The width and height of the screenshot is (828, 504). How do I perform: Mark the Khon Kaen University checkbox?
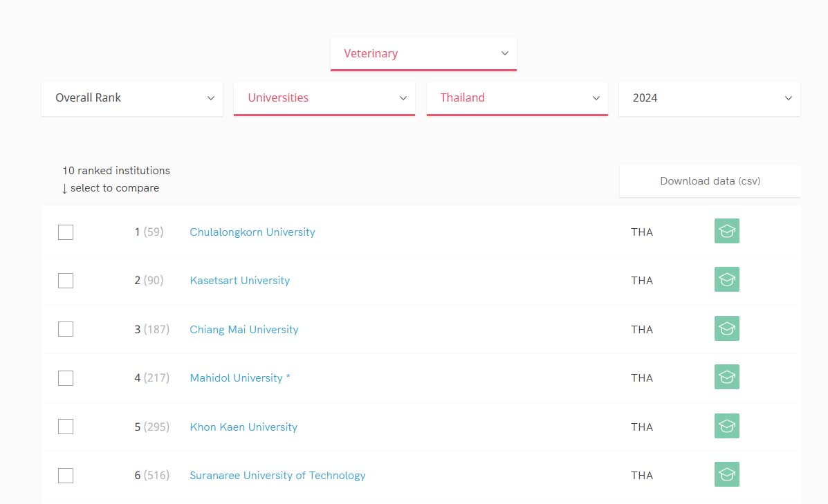click(66, 427)
